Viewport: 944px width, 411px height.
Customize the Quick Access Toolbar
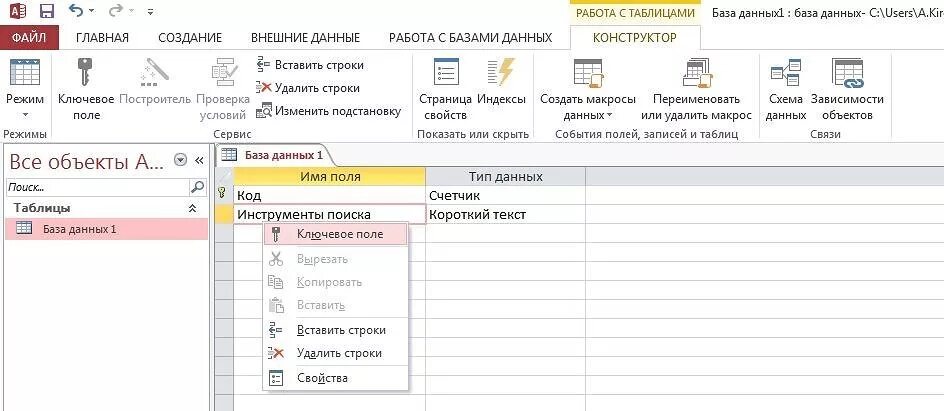pos(151,11)
